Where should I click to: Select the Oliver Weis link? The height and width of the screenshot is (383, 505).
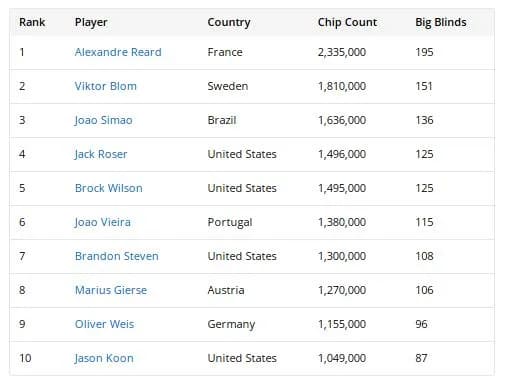click(104, 324)
